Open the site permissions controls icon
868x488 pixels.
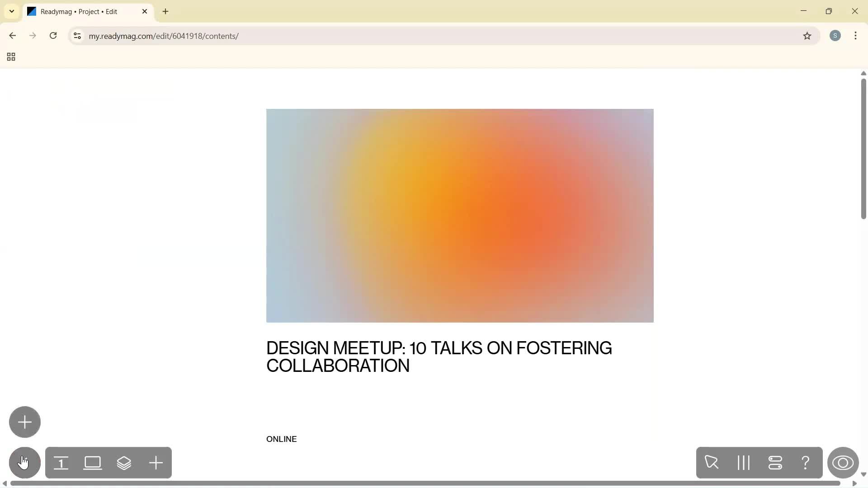[x=77, y=36]
